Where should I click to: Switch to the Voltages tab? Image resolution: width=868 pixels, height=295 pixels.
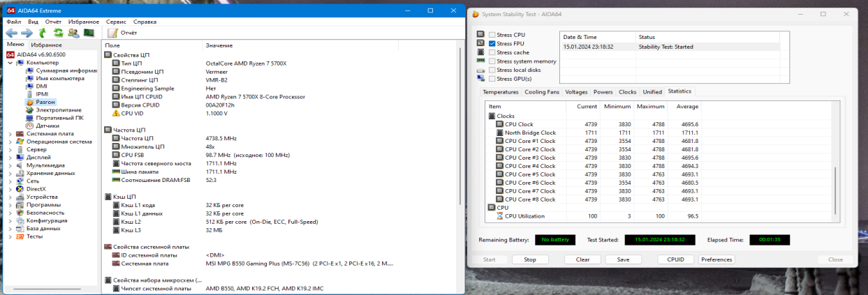point(576,92)
